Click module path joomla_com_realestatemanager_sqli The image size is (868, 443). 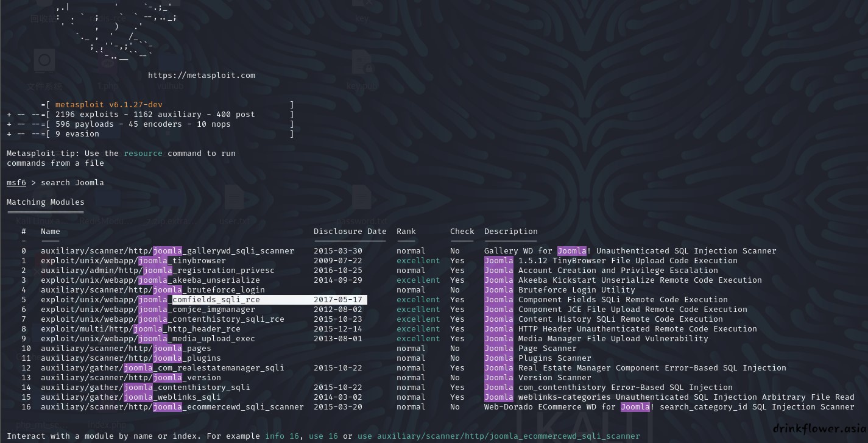[x=163, y=368]
